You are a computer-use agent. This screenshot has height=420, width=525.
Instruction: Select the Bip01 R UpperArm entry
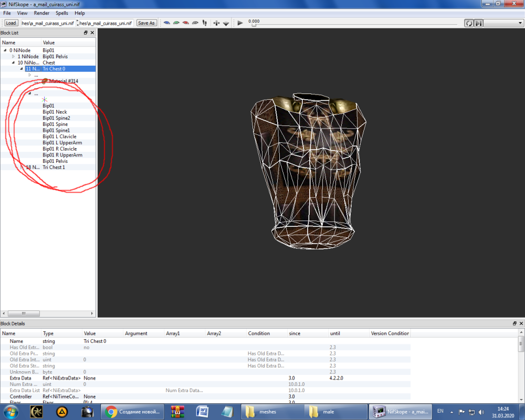tap(62, 155)
